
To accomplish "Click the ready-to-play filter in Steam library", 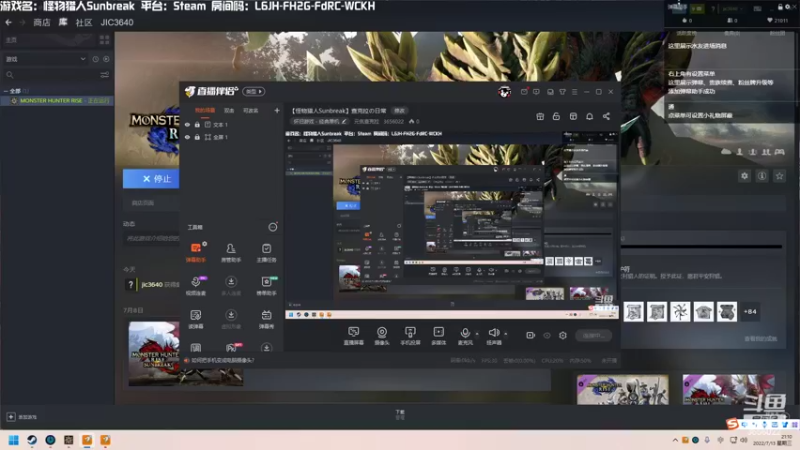I will tap(106, 59).
